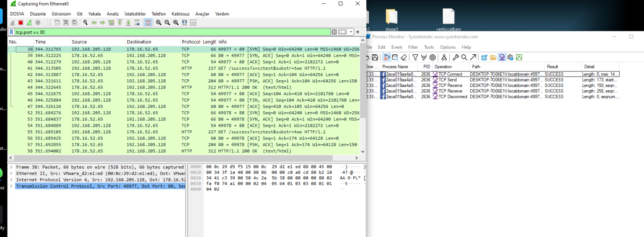This screenshot has width=644, height=237.
Task: Stop the running Wireshark capture
Action: tap(20, 23)
